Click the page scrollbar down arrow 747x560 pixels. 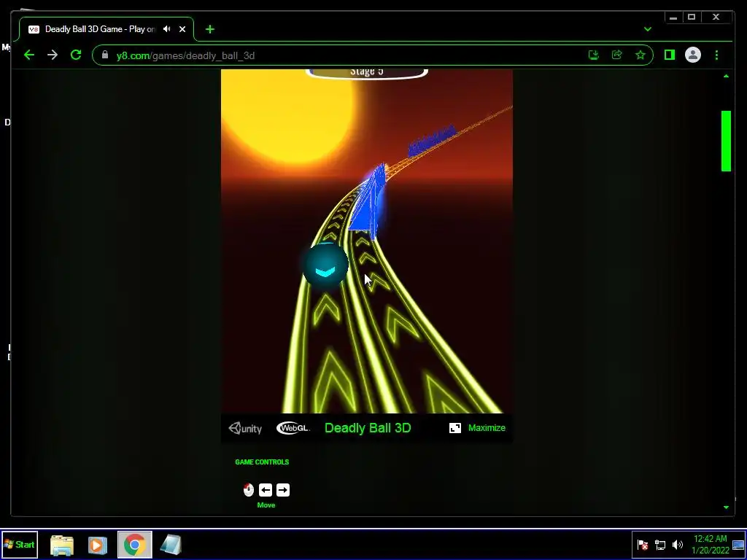pyautogui.click(x=726, y=507)
